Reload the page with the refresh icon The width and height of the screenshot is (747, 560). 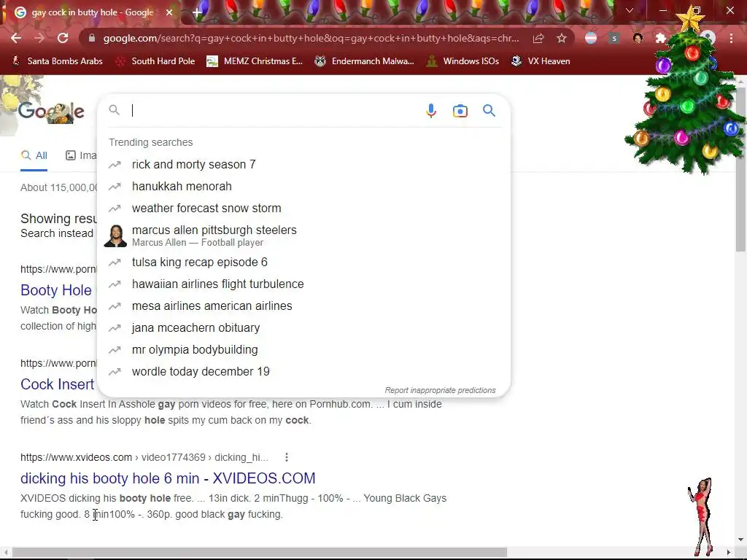(x=63, y=38)
